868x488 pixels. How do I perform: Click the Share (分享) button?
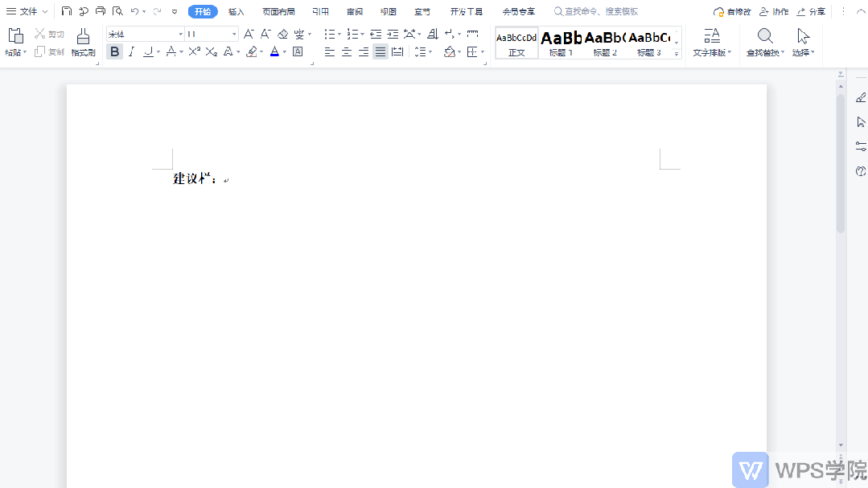point(810,11)
